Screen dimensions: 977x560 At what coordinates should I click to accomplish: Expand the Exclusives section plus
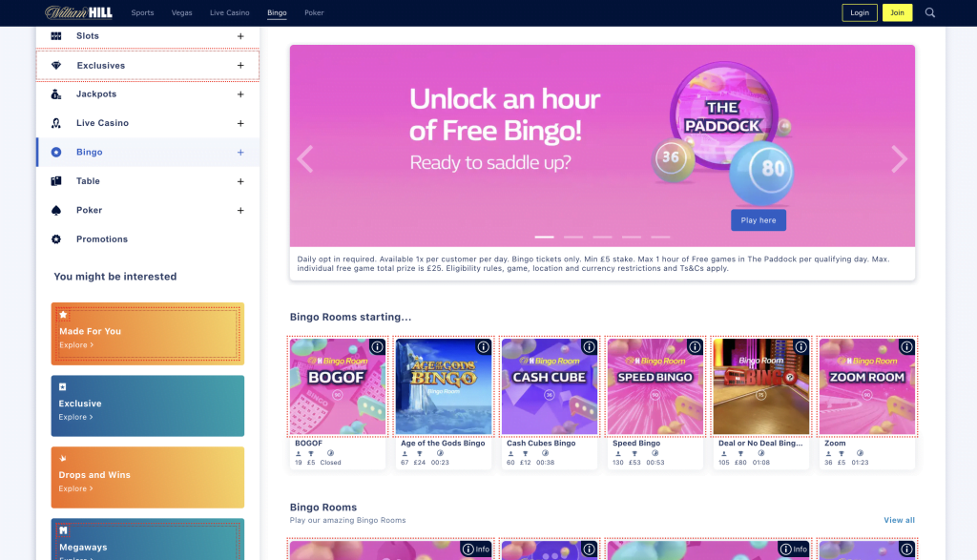[x=240, y=66]
